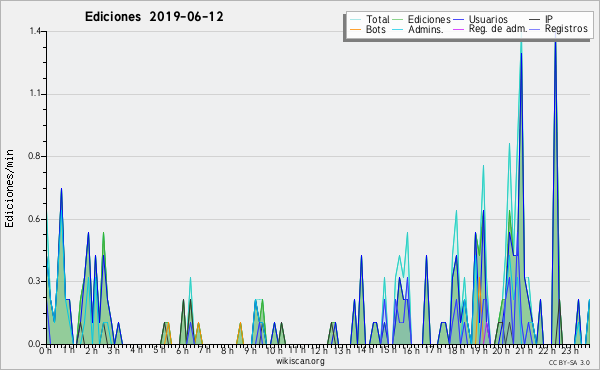Click the '22 h' x-axis label
Viewport: 600px width, 370px height.
coord(546,351)
